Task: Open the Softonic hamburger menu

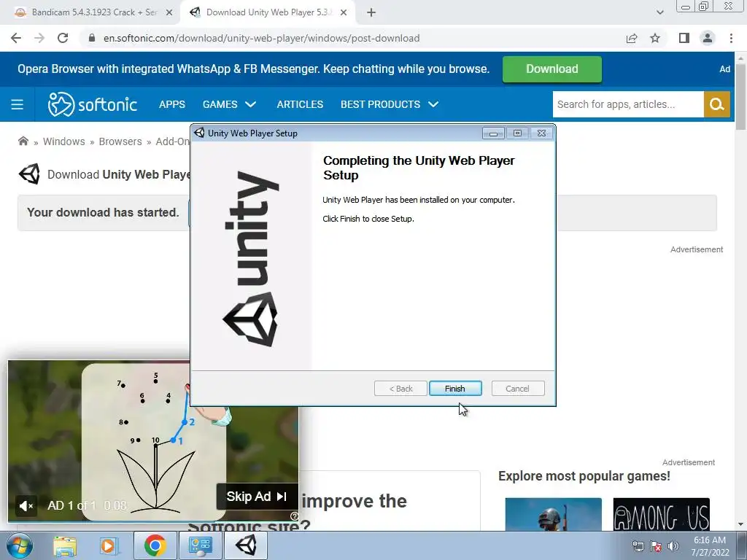Action: coord(18,104)
